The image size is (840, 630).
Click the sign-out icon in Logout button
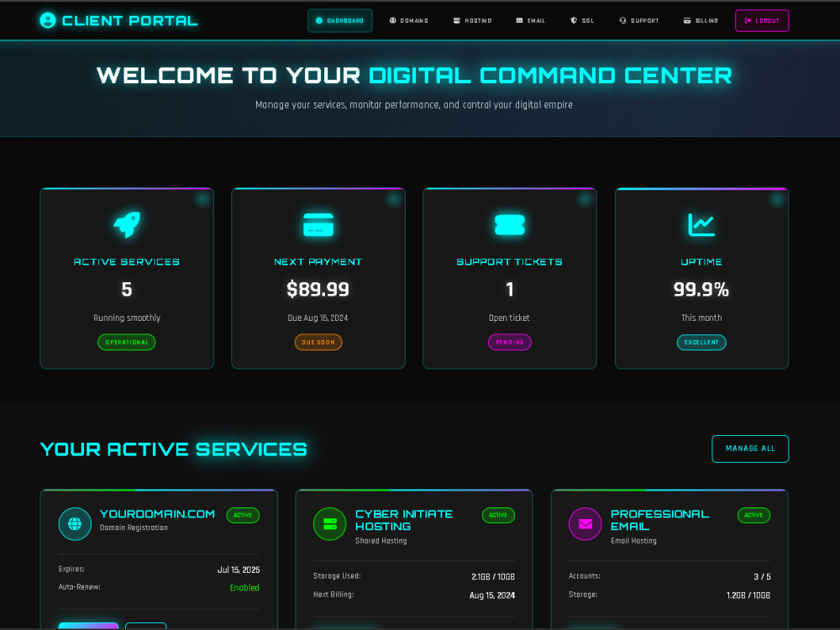(x=748, y=20)
